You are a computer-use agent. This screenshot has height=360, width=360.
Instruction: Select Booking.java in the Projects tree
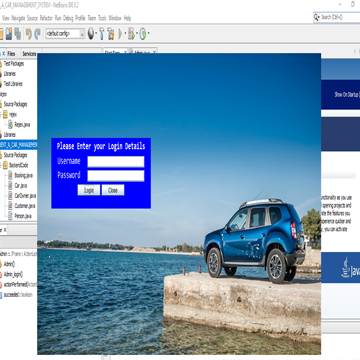pyautogui.click(x=23, y=175)
